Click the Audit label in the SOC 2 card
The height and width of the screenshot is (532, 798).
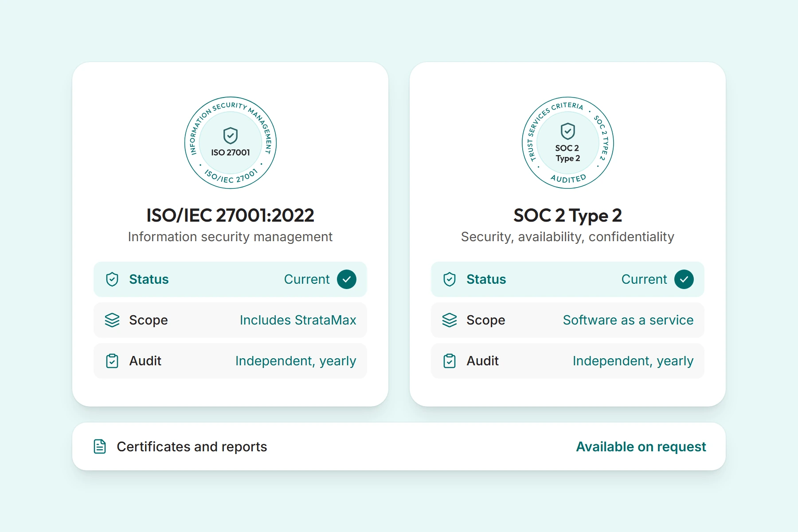pos(483,361)
